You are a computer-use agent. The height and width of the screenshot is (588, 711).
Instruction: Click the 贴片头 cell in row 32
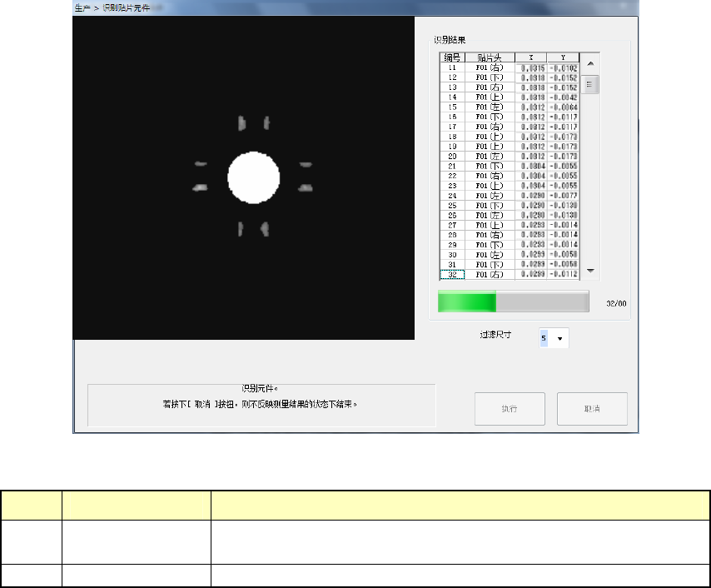click(490, 275)
